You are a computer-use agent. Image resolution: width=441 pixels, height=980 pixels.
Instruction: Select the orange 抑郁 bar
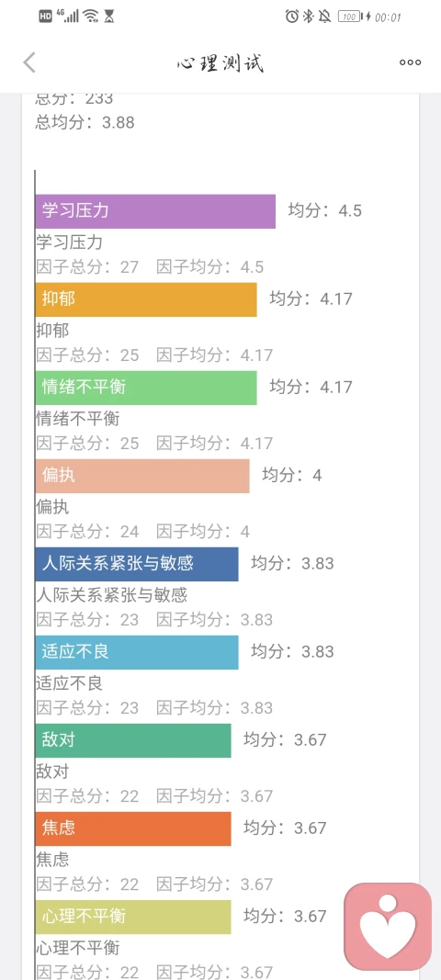(x=146, y=299)
